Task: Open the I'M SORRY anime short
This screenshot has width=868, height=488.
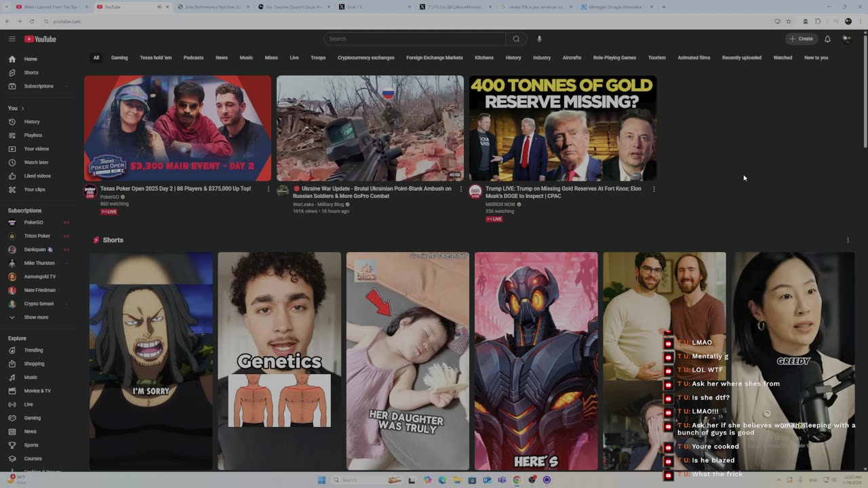Action: 151,361
